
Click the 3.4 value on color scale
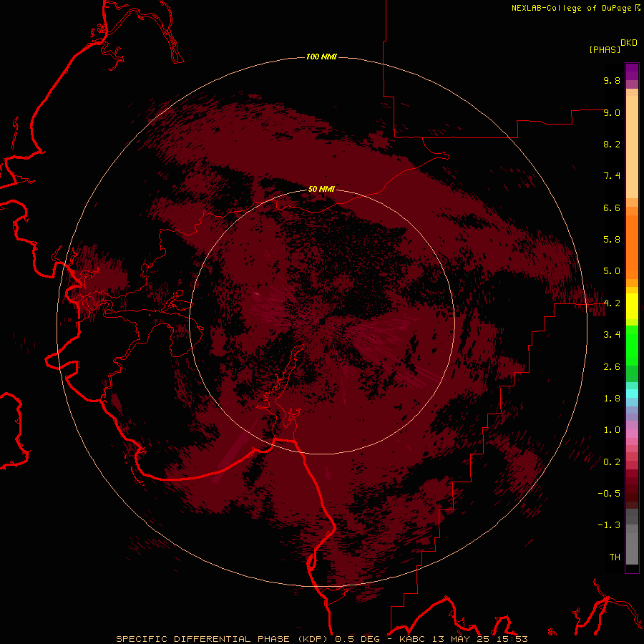(612, 335)
